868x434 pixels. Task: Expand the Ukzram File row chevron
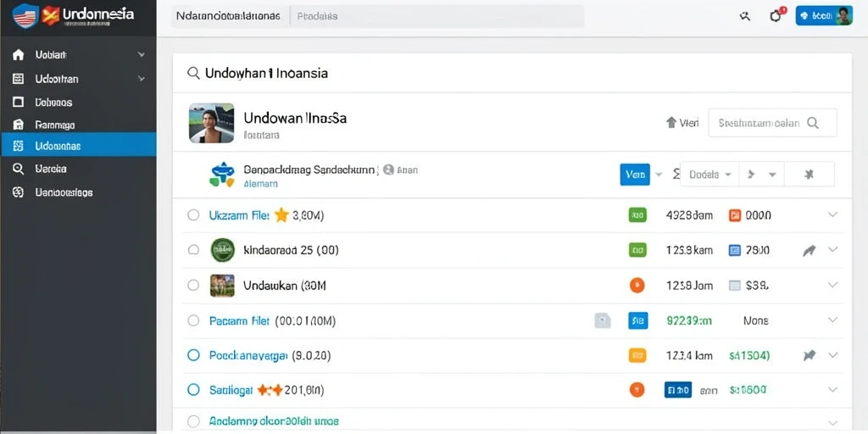tap(832, 214)
